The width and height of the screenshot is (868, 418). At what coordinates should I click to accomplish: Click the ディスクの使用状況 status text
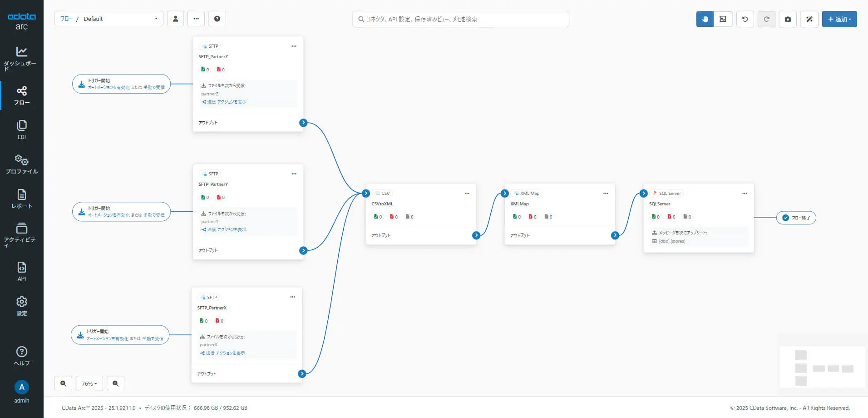196,408
